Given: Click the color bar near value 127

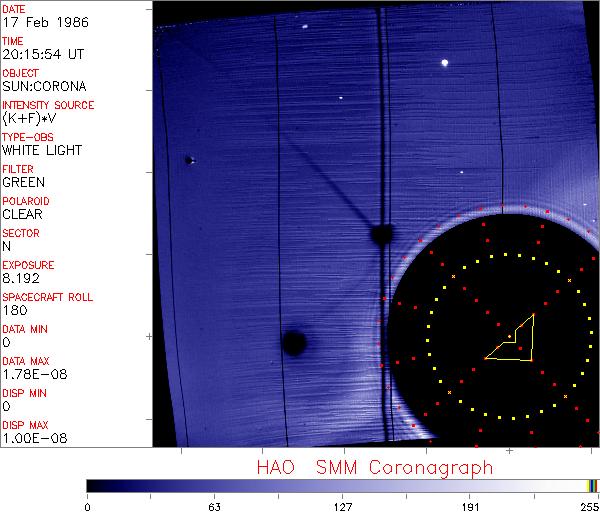Looking at the screenshot, I should (x=342, y=485).
